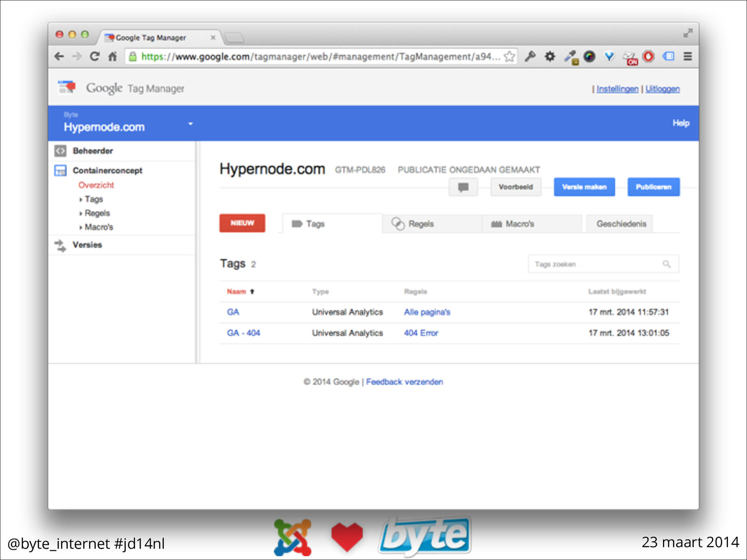Click the red NIEUW button
The height and width of the screenshot is (560, 747).
click(x=242, y=223)
